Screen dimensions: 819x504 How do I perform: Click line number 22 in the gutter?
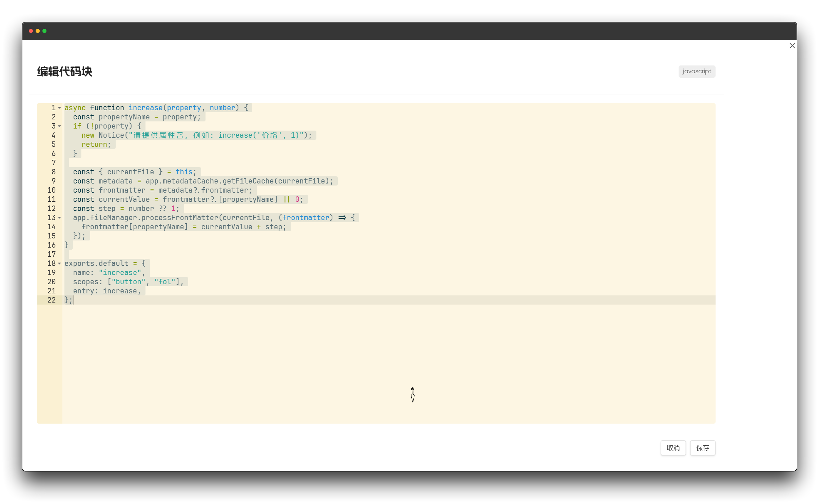click(x=51, y=300)
